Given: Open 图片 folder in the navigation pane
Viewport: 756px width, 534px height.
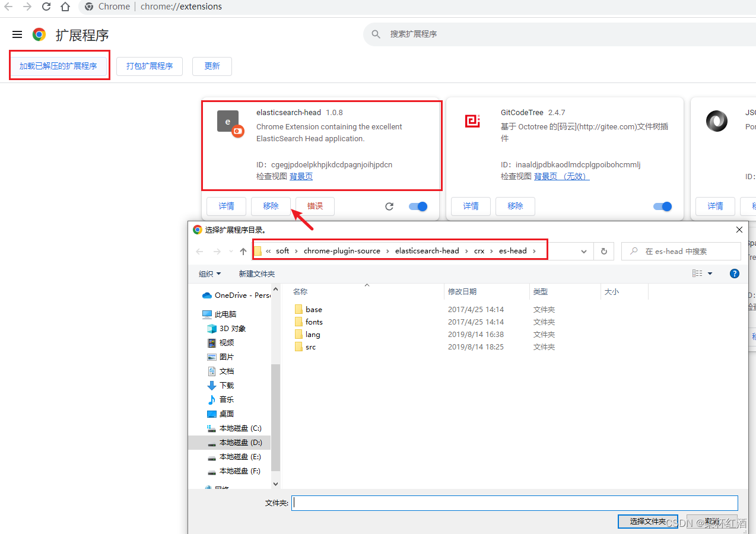Looking at the screenshot, I should [221, 357].
